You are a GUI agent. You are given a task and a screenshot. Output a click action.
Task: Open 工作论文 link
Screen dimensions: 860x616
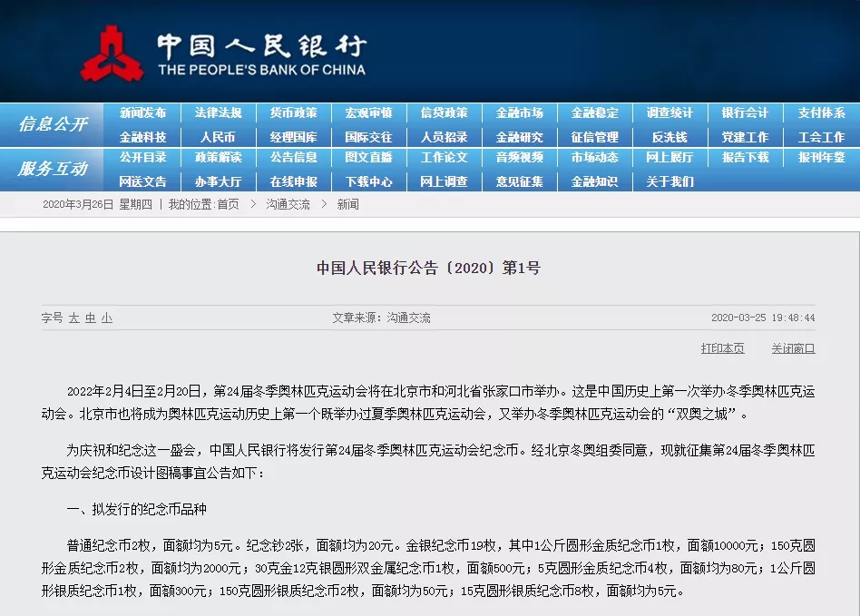pos(445,158)
